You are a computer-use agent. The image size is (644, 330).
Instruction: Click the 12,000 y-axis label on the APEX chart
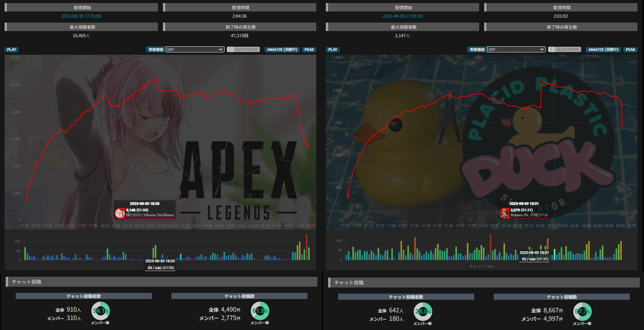[15, 58]
